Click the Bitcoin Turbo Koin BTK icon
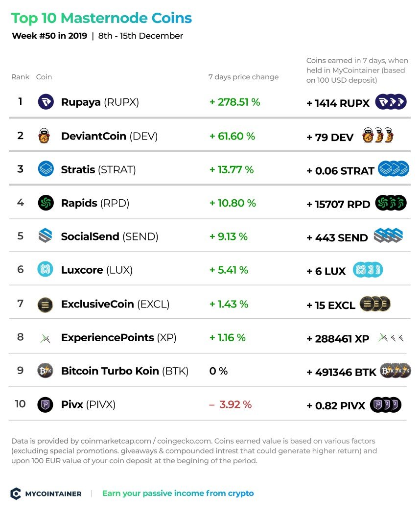 pyautogui.click(x=45, y=371)
